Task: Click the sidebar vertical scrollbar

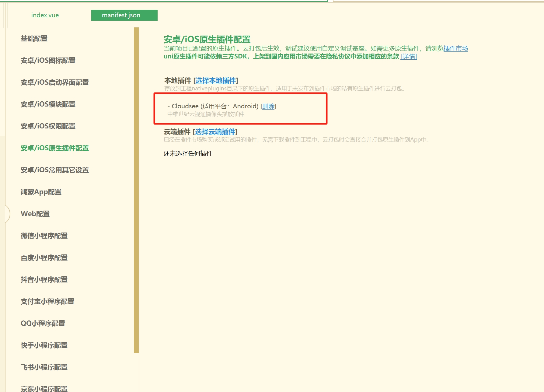Action: pyautogui.click(x=136, y=190)
